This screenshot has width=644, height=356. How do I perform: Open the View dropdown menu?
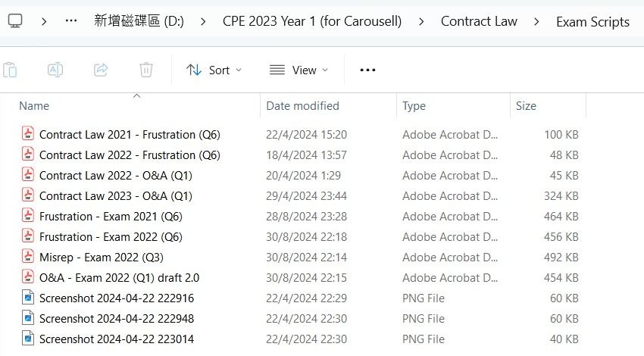pyautogui.click(x=299, y=70)
